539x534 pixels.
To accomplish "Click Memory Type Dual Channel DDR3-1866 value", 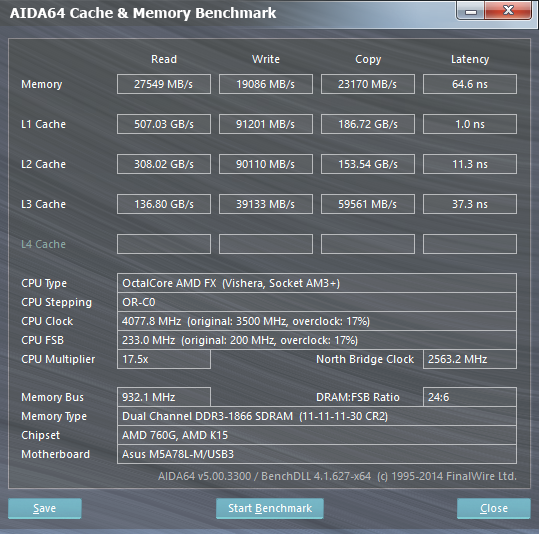I will point(317,416).
